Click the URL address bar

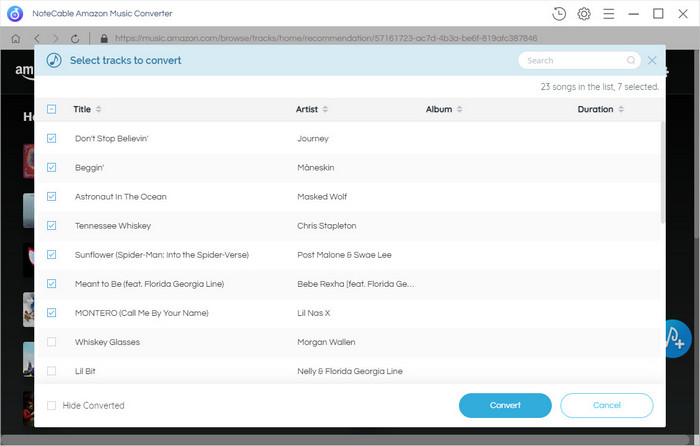(x=326, y=38)
